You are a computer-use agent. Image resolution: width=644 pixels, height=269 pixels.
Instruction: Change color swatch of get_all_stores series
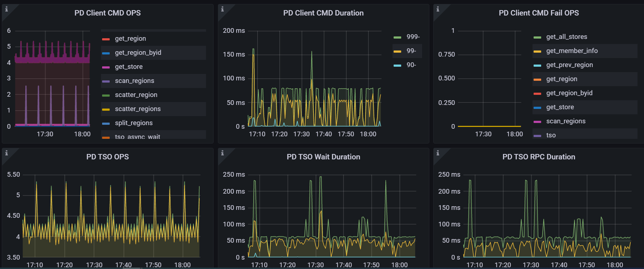pos(537,38)
